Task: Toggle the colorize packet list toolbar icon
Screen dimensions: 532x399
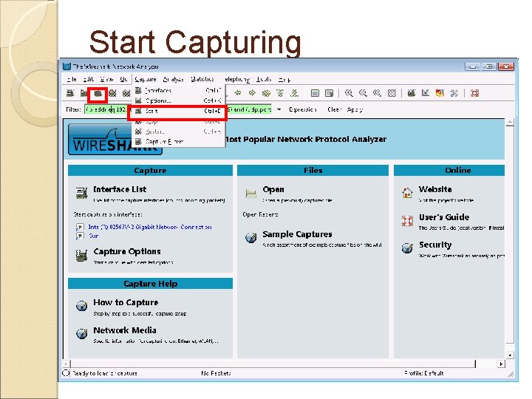Action: click(x=315, y=93)
